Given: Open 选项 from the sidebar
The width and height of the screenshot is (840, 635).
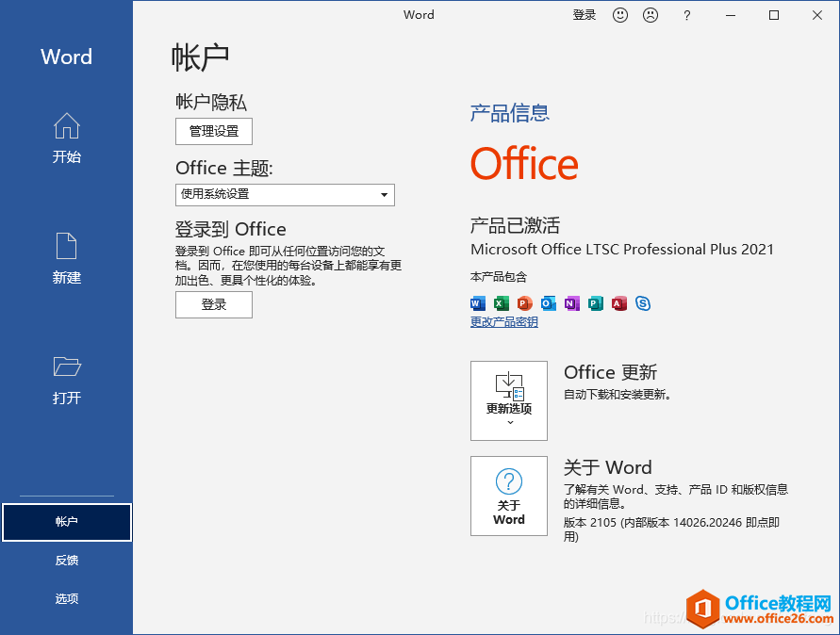Looking at the screenshot, I should pyautogui.click(x=66, y=597).
